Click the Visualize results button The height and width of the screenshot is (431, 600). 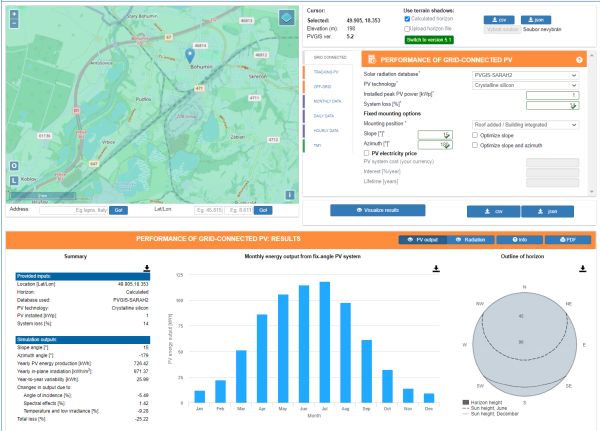pos(378,210)
